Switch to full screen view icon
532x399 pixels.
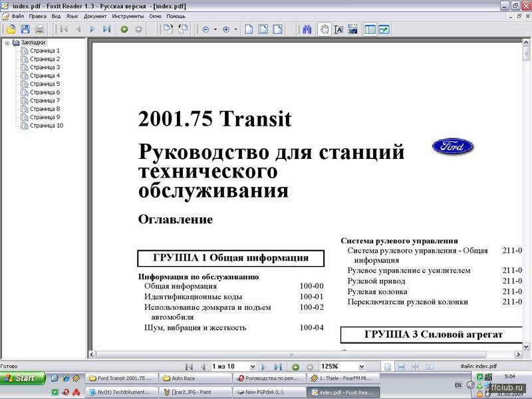point(384,29)
